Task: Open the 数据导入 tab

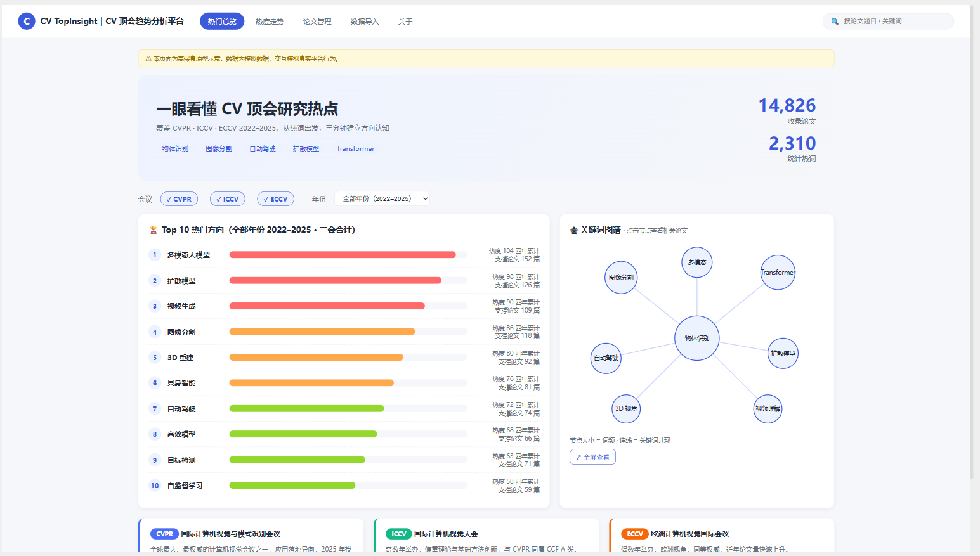Action: (x=365, y=22)
